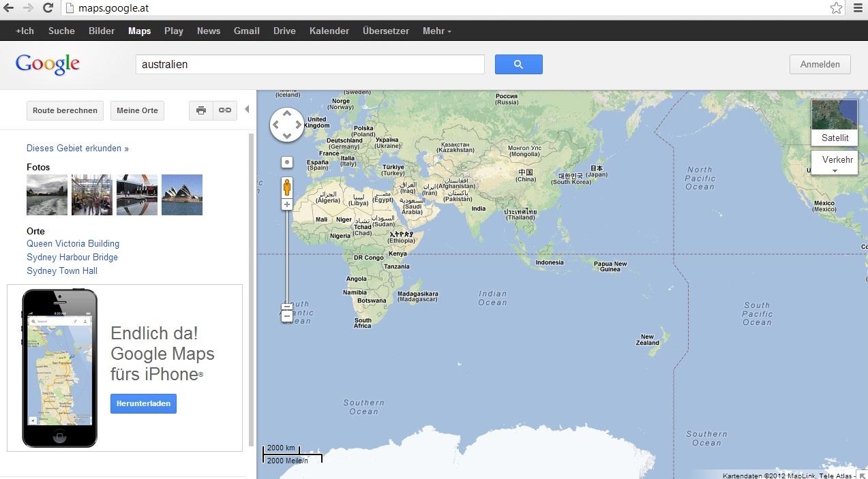Click the side panel vertical scrollbar
Screen dimensions: 868x479
click(x=252, y=290)
